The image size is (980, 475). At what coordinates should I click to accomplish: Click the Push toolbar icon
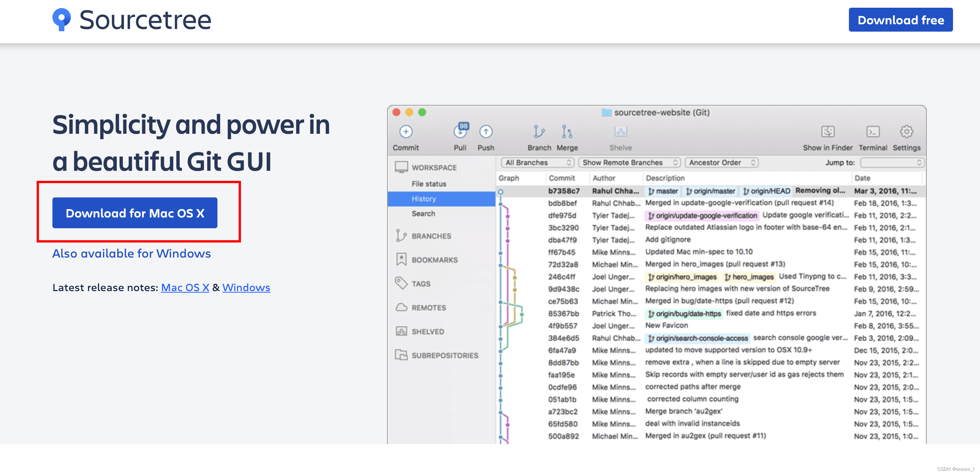486,132
